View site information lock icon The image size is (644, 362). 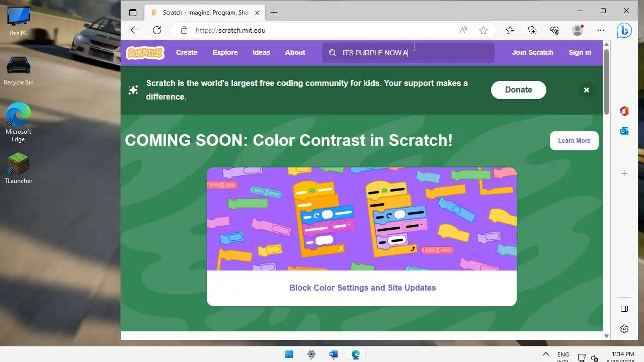click(184, 30)
